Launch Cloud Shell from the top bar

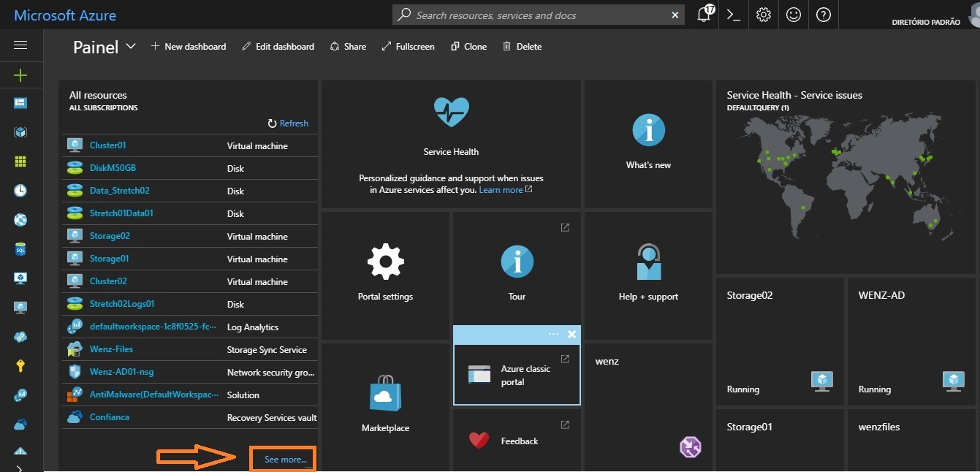(734, 15)
